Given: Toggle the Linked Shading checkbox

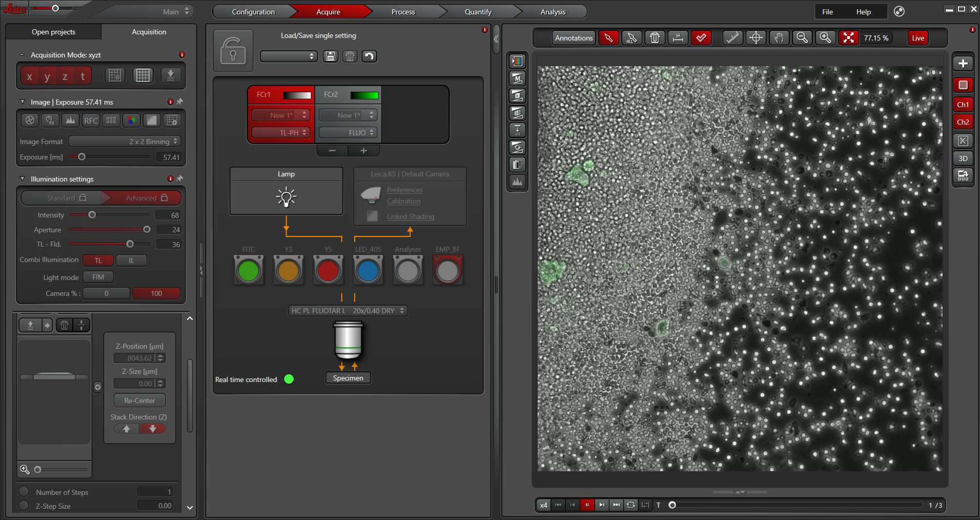Looking at the screenshot, I should (x=373, y=216).
